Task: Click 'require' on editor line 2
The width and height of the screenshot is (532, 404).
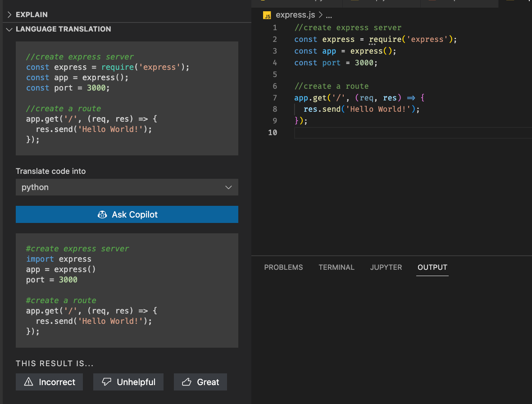Action: (x=385, y=39)
